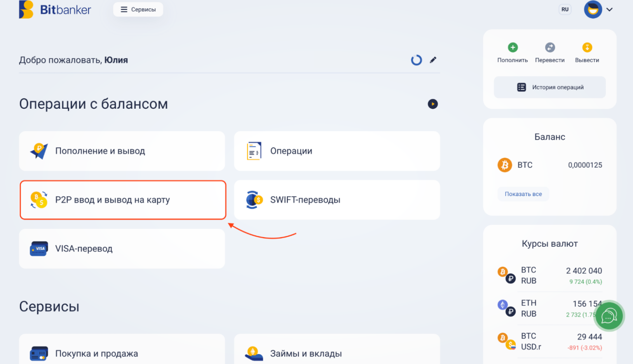Viewport: 633px width, 364px height.
Task: Click the SWIFT-переводы globe icon
Action: 254,200
